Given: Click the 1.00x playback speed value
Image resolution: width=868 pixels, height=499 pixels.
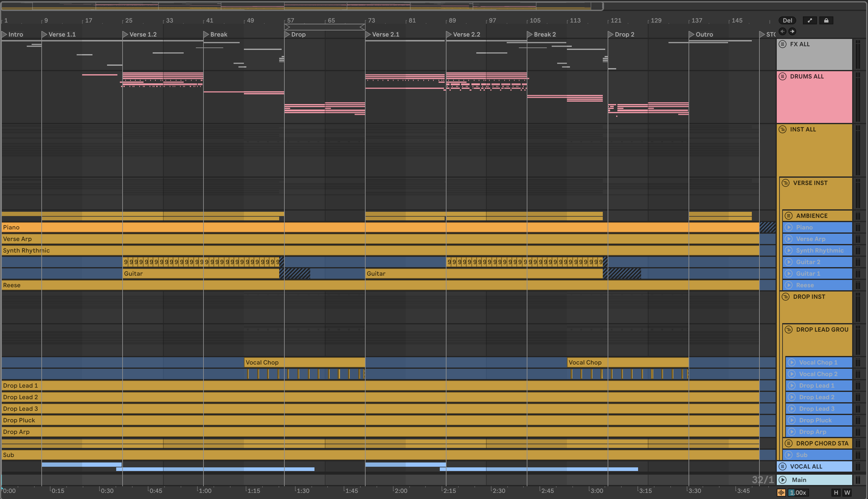Looking at the screenshot, I should pyautogui.click(x=798, y=493).
